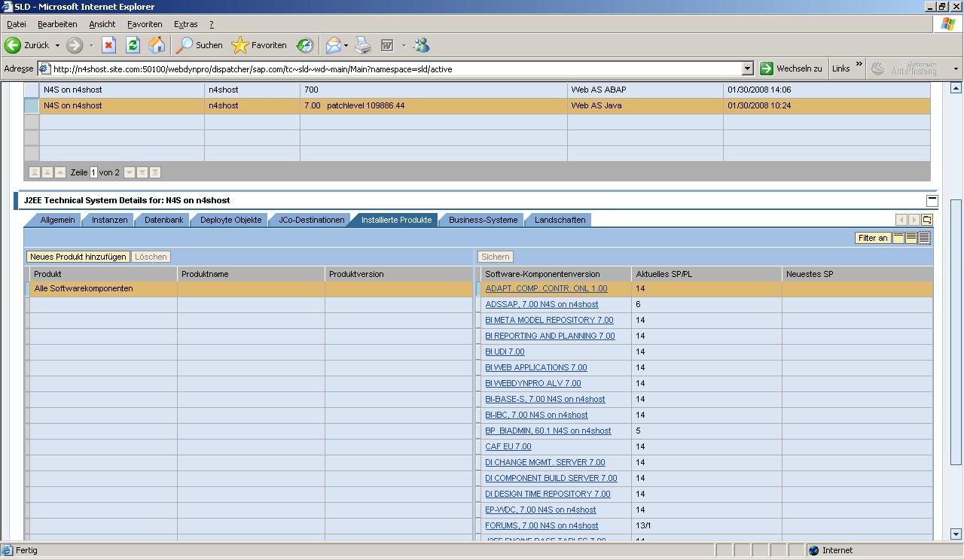Collapse J2EE Technical System Details panel
This screenshot has width=964, height=560.
932,201
